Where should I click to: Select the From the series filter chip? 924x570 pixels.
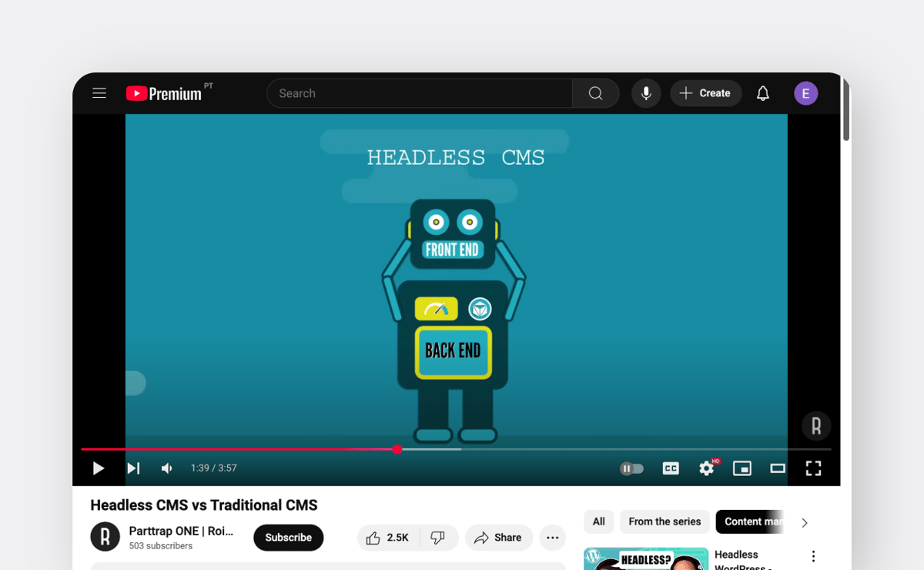(x=665, y=521)
